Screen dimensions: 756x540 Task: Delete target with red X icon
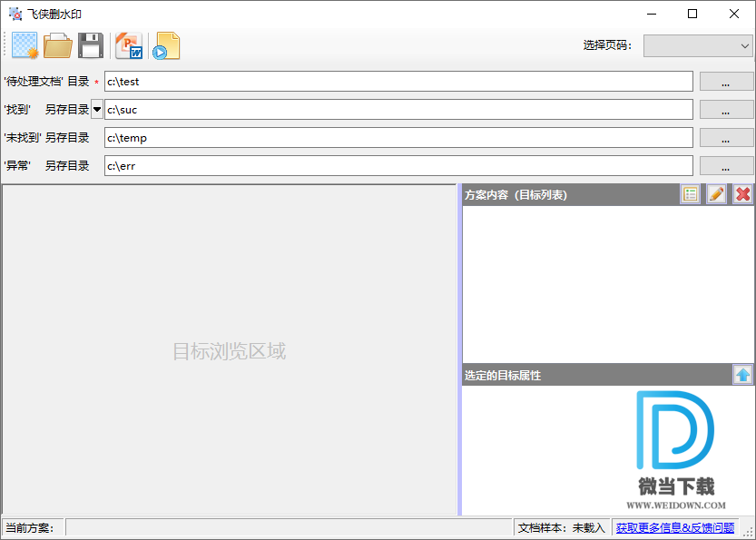click(743, 194)
